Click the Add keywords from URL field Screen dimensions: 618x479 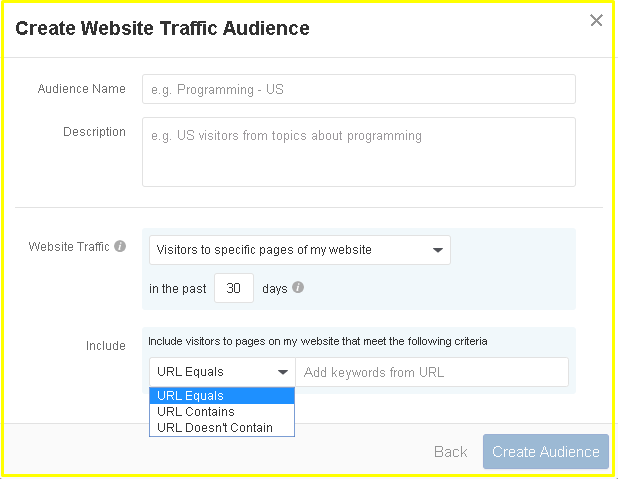(432, 372)
